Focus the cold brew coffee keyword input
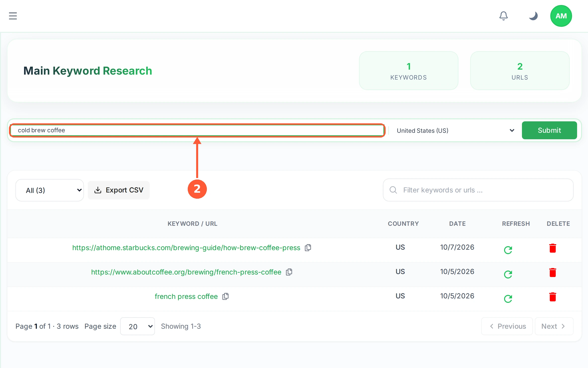The width and height of the screenshot is (588, 368). coord(197,130)
